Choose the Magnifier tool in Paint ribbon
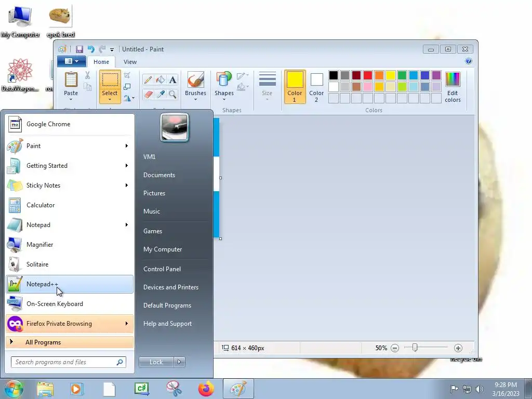Image resolution: width=532 pixels, height=399 pixels. [x=172, y=94]
